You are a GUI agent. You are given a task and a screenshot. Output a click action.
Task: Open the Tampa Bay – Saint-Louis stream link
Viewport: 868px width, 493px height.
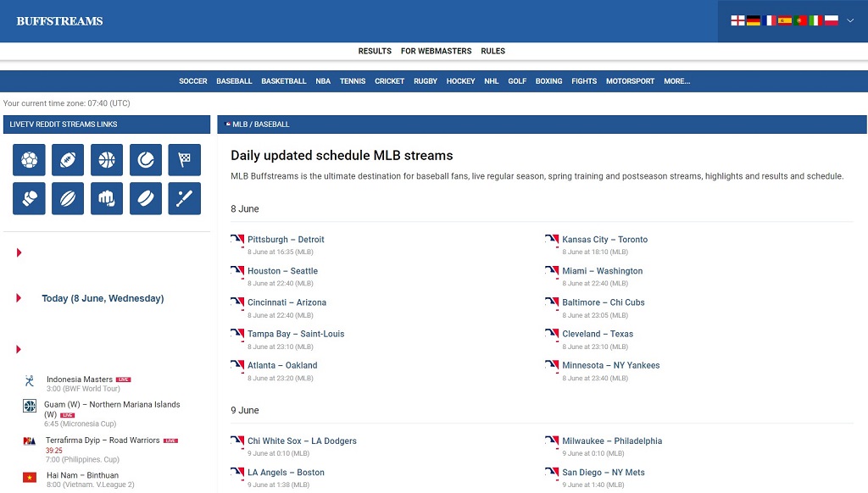296,335
